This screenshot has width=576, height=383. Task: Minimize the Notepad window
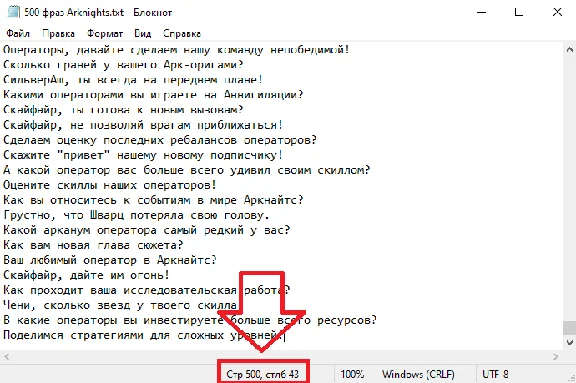481,12
